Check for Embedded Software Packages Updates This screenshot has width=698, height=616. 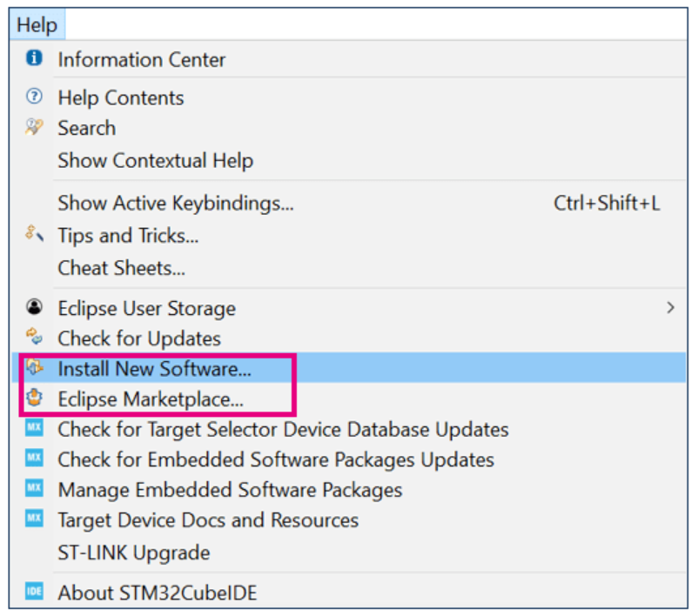point(276,459)
